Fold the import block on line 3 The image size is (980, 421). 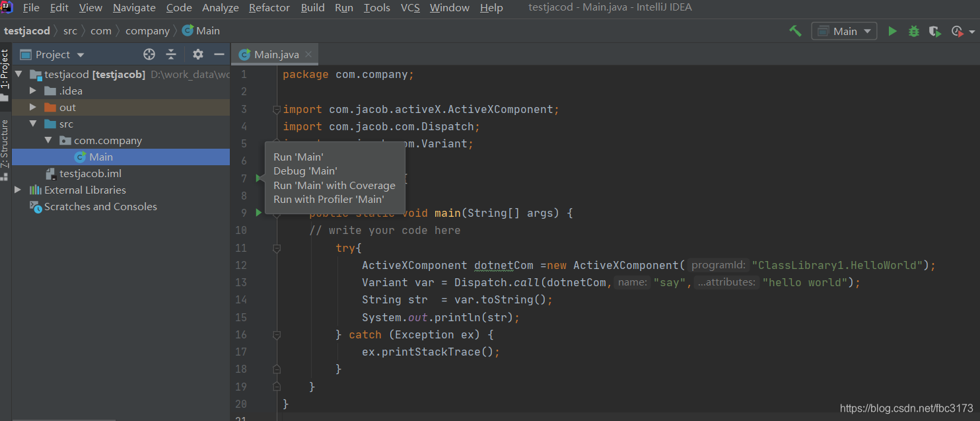[x=277, y=110]
